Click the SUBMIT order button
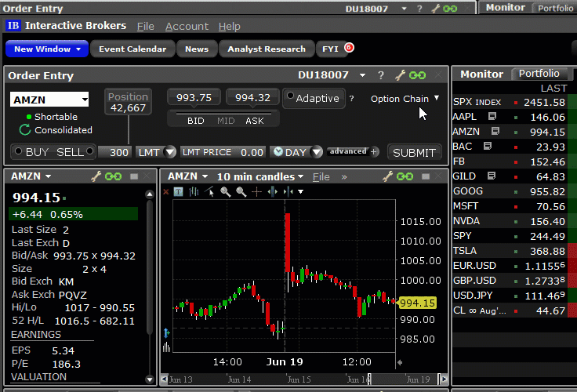 [415, 152]
